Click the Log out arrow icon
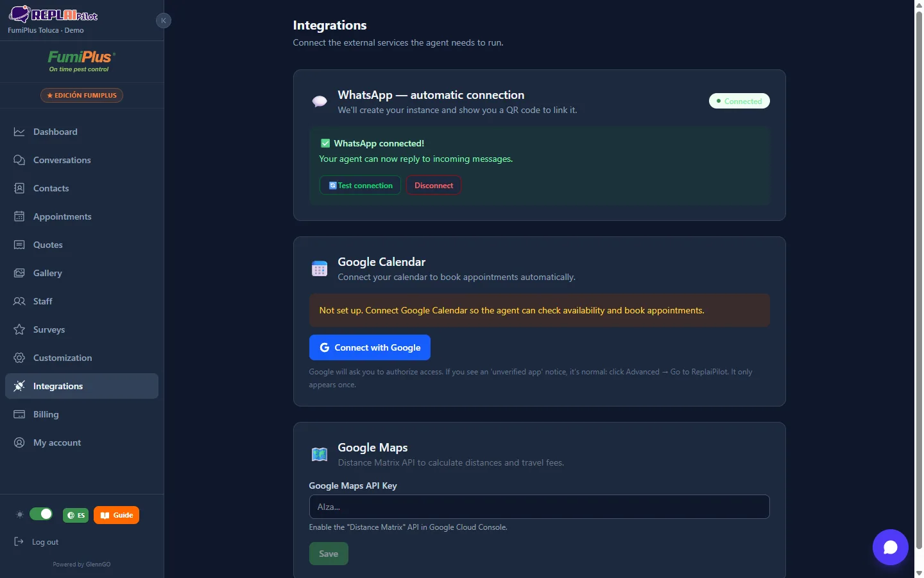The image size is (924, 578). pos(19,541)
